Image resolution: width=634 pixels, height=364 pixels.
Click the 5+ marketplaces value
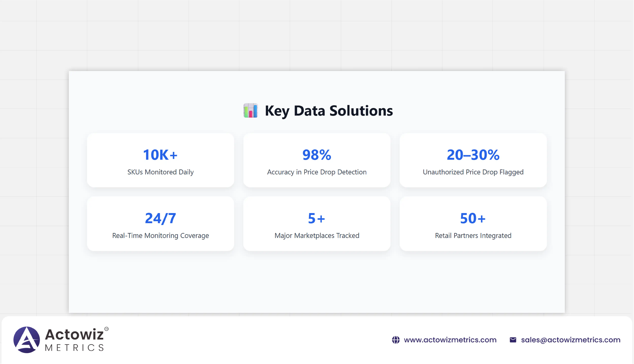tap(317, 218)
